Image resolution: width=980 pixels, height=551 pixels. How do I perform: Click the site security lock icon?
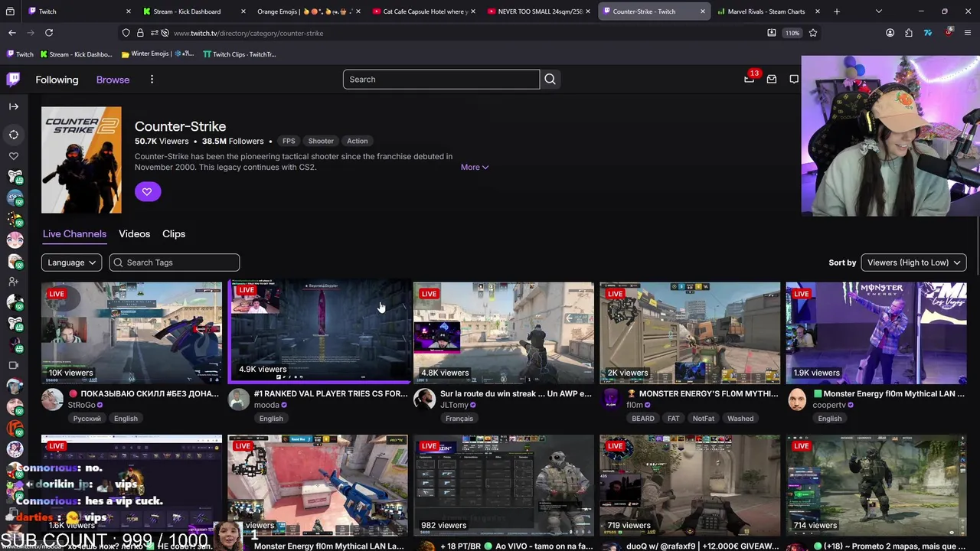[x=140, y=33]
